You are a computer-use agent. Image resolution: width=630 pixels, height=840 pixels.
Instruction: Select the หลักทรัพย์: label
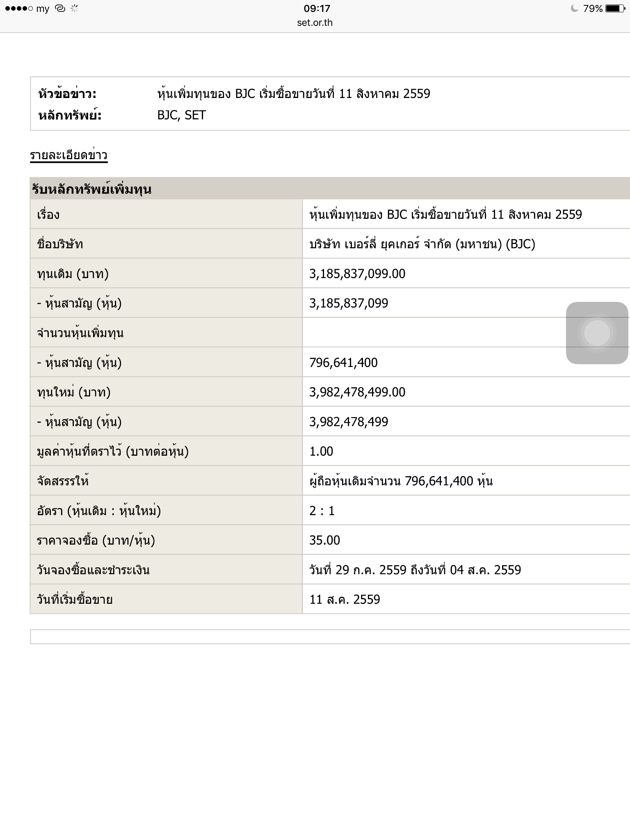pos(70,115)
